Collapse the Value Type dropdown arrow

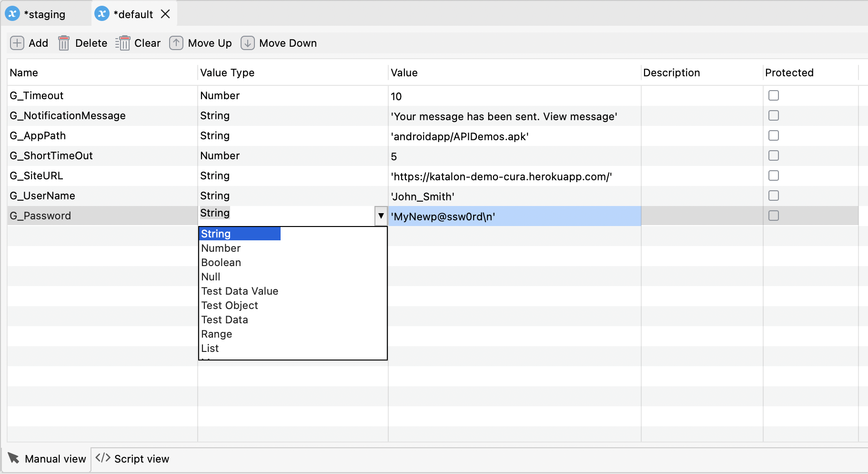pos(381,216)
